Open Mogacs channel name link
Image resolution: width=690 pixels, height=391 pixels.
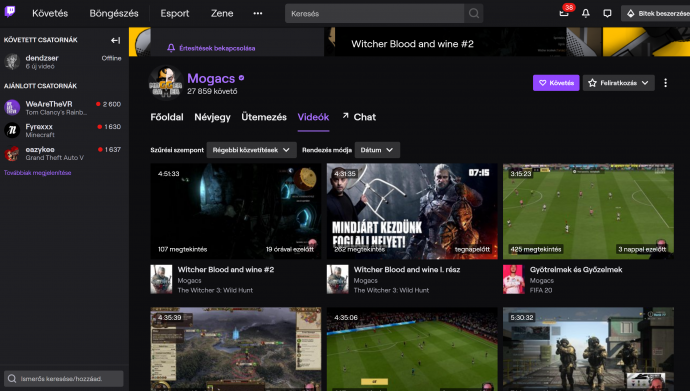point(211,78)
